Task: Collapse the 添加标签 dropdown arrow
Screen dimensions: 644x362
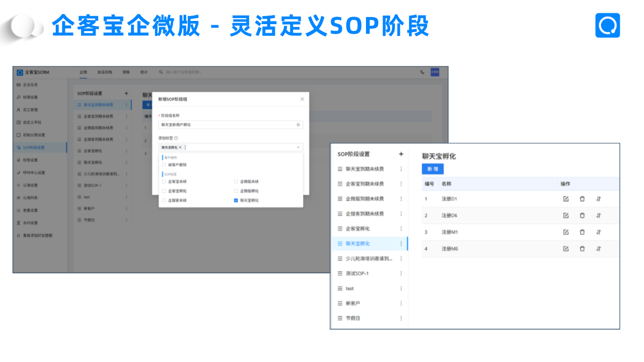Action: pos(298,147)
